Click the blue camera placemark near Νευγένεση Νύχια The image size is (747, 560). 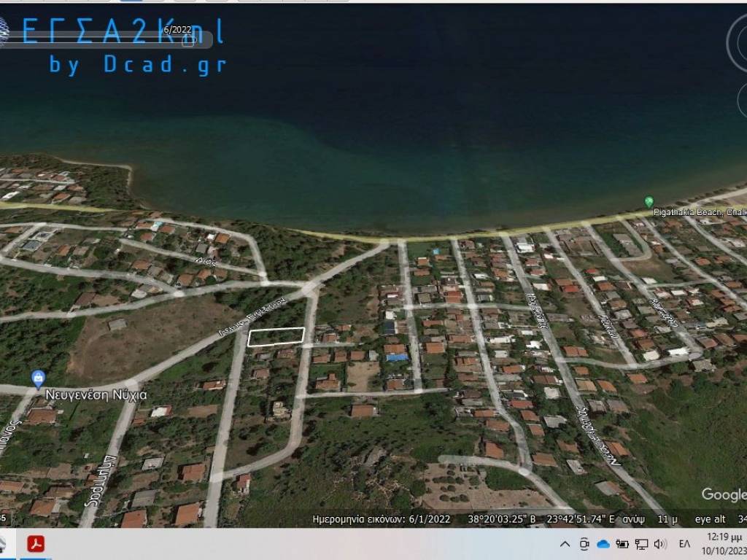pos(38,378)
